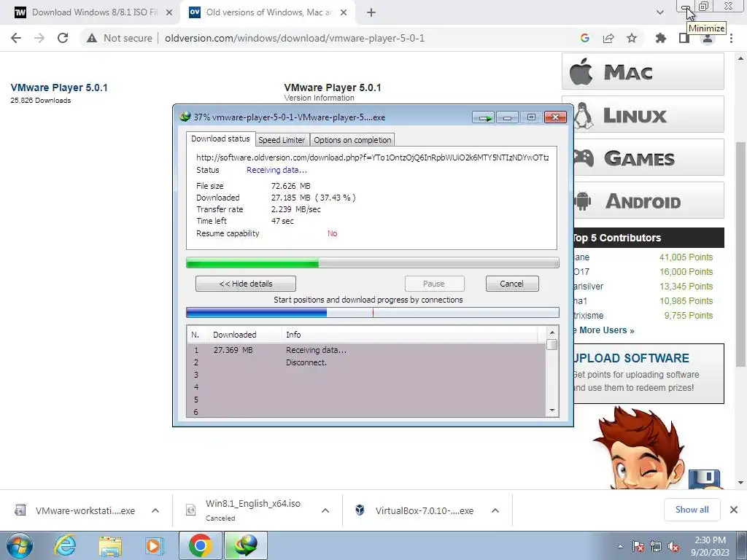Open the Mac category banner
This screenshot has height=560, width=747.
(643, 71)
